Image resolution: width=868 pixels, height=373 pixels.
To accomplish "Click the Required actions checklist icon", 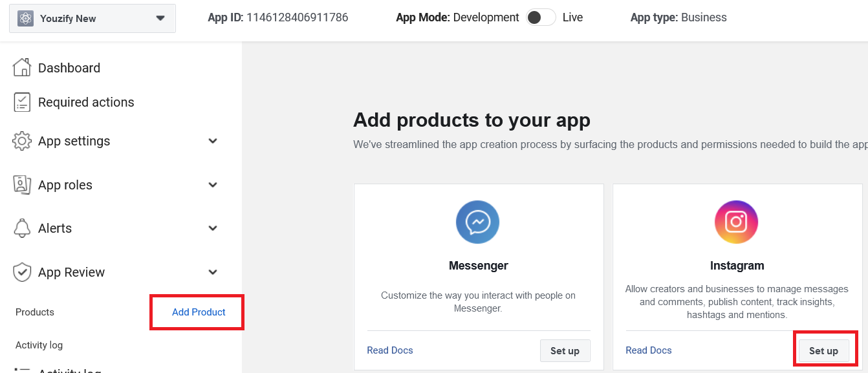I will click(22, 102).
